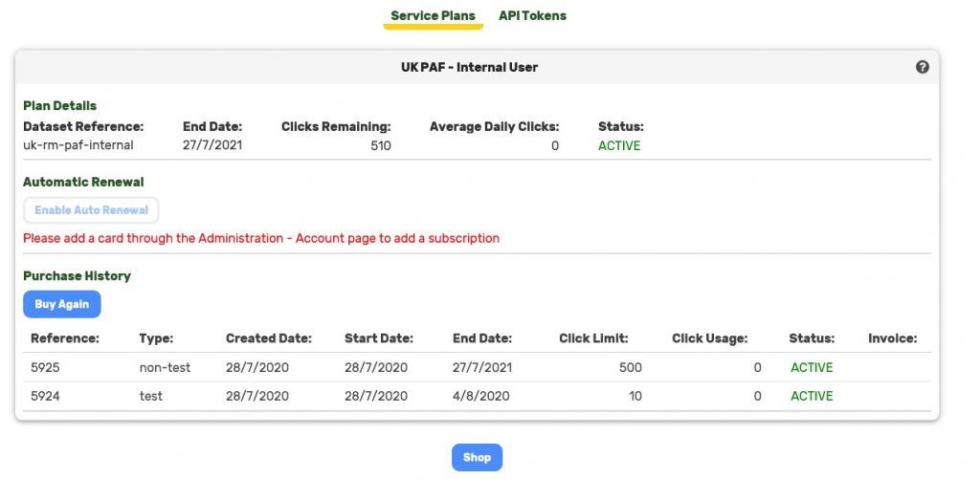Click the ACTIVE status in the 5925 row

[x=812, y=367]
